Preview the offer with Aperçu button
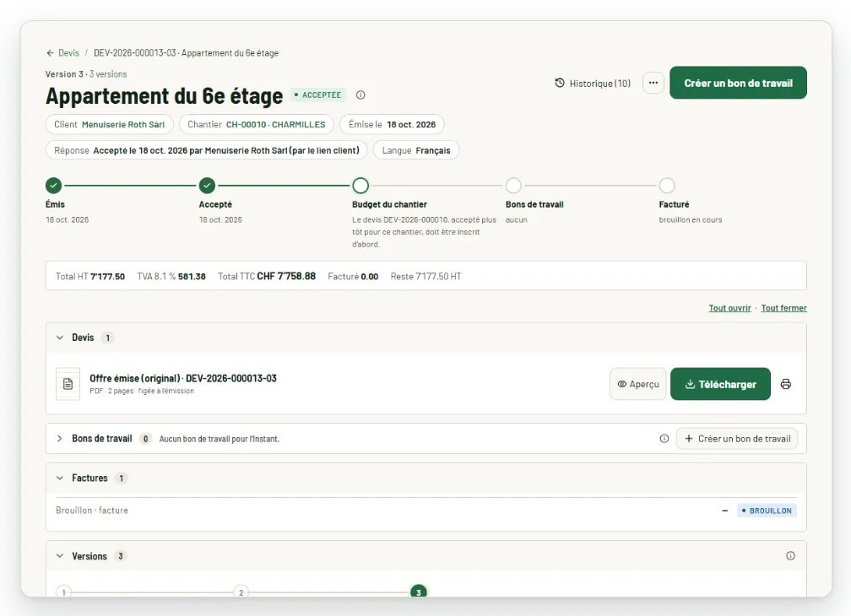The height and width of the screenshot is (616, 851). coord(637,384)
